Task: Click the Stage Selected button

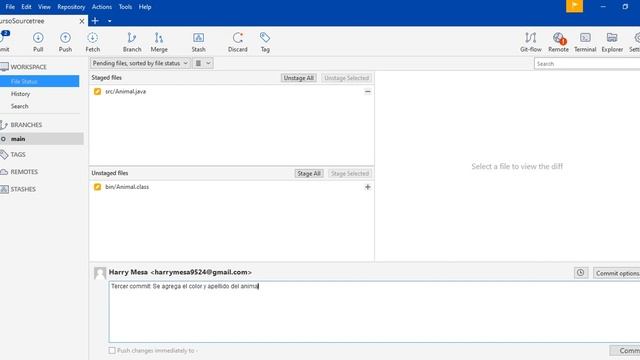Action: coord(350,173)
